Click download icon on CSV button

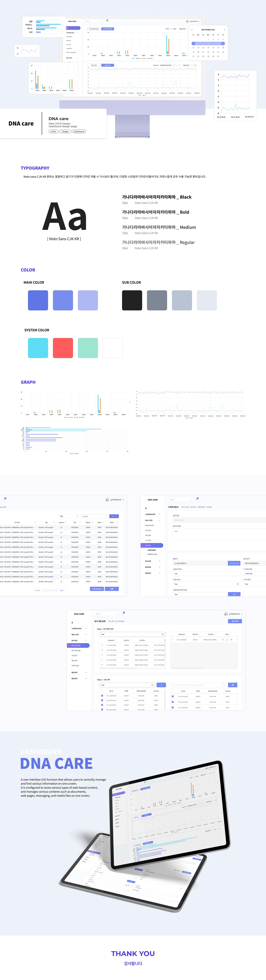(x=117, y=516)
